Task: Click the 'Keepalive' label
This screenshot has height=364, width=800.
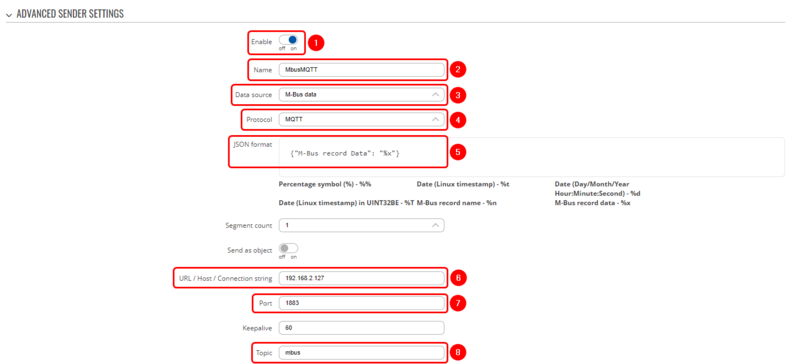Action: pos(258,328)
